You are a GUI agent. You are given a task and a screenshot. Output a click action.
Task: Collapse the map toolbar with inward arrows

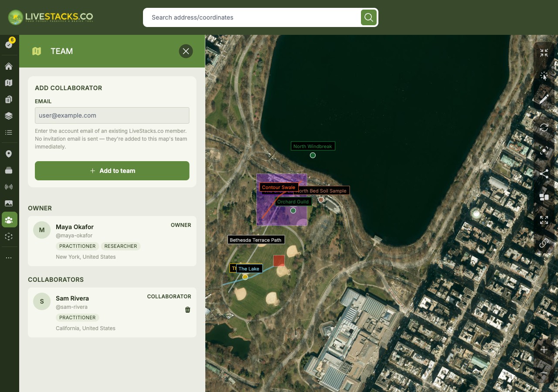(x=544, y=53)
